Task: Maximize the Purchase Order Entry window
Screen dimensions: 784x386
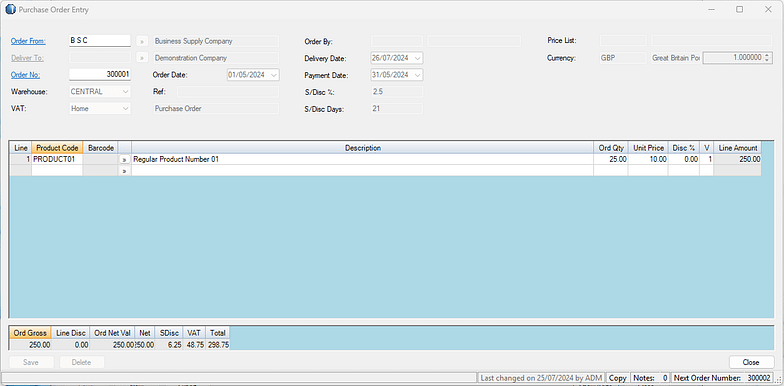Action: pyautogui.click(x=740, y=10)
